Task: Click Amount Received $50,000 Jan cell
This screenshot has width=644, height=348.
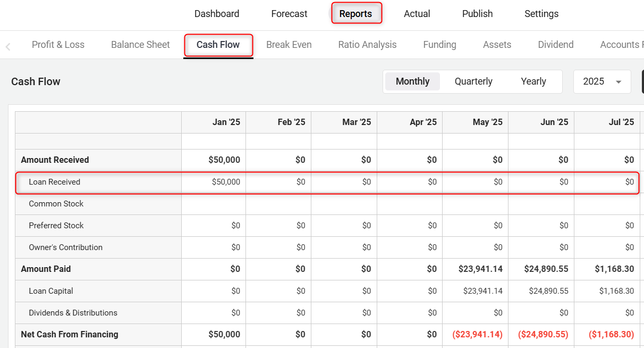Action: coord(214,160)
